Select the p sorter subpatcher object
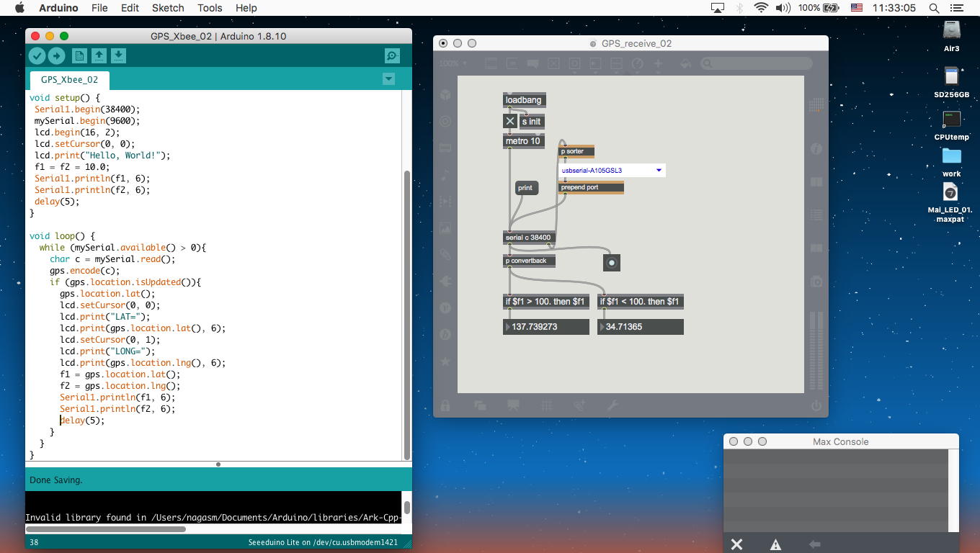Image resolution: width=980 pixels, height=553 pixels. pyautogui.click(x=576, y=151)
